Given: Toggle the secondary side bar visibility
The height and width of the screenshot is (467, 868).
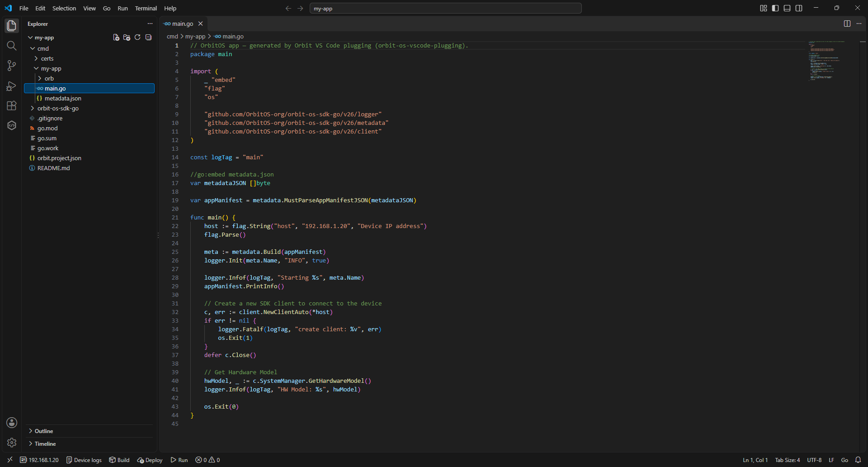Looking at the screenshot, I should tap(799, 8).
